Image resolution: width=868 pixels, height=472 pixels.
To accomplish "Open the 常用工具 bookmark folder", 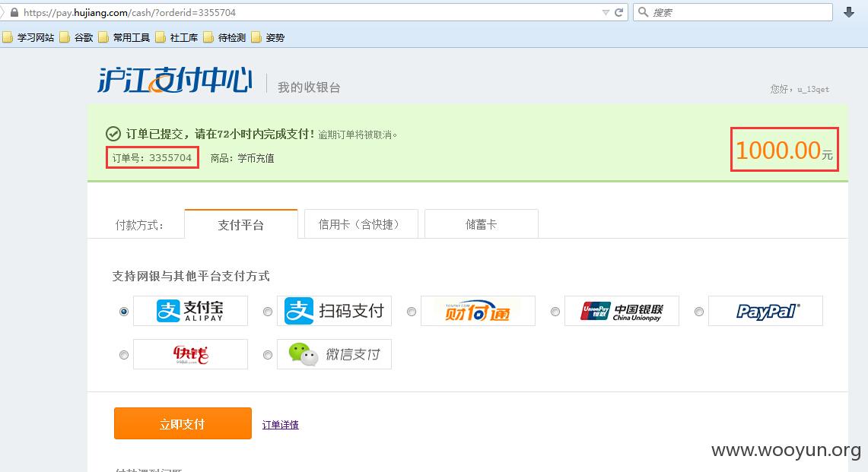I will 125,37.
